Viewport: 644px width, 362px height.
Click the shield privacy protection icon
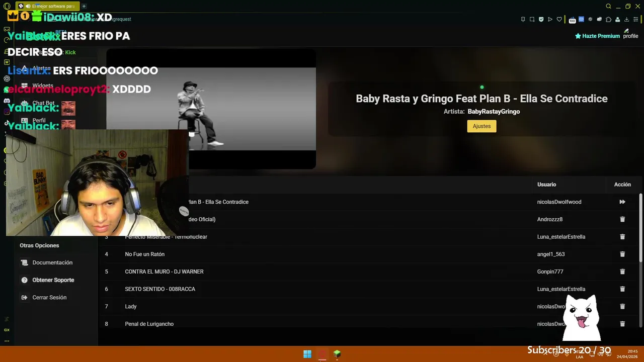tap(541, 20)
